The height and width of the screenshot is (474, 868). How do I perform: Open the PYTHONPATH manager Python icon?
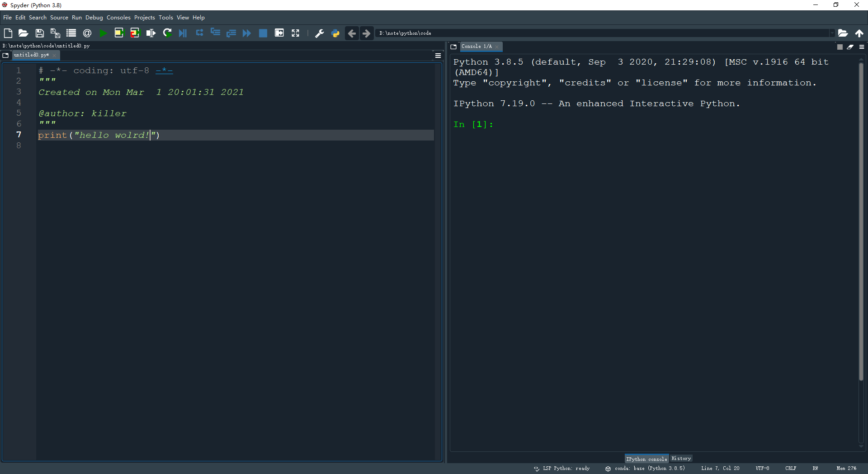coord(335,33)
